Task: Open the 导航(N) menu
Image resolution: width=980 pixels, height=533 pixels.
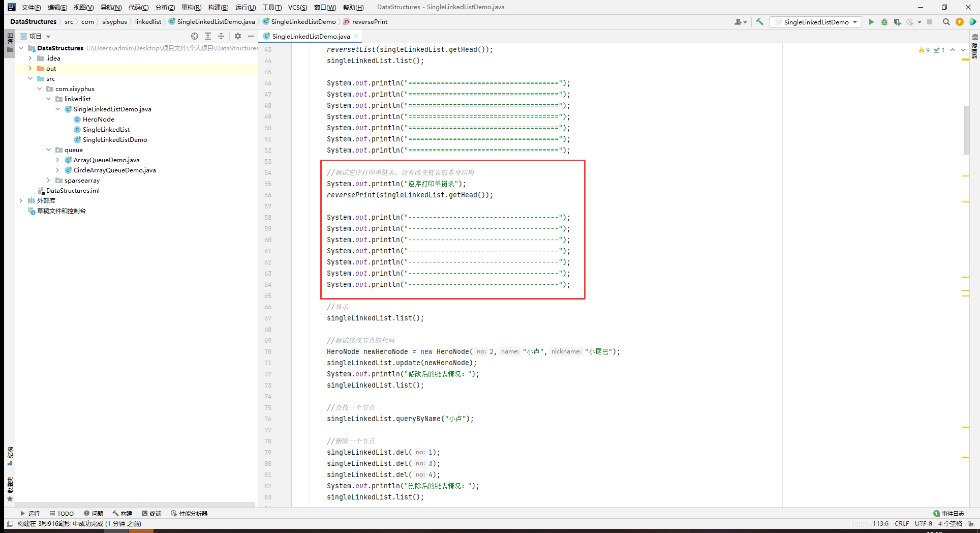Action: click(111, 7)
